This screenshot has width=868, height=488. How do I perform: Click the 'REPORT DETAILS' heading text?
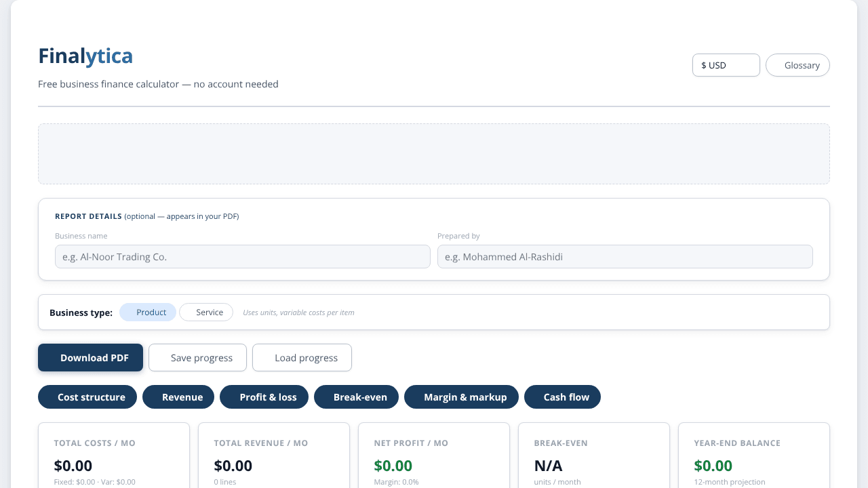coord(88,216)
